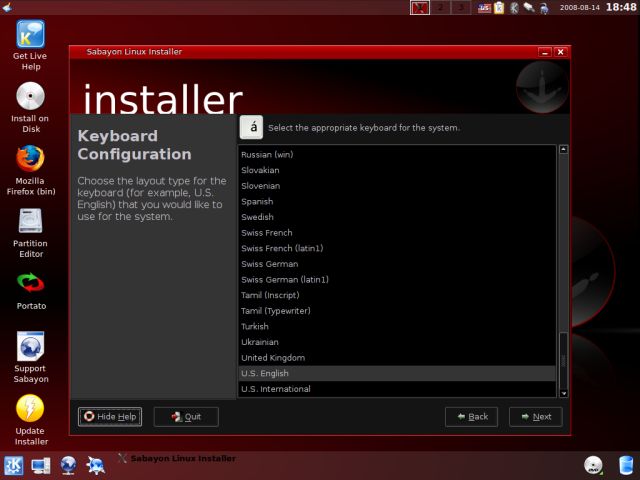Select United Kingdom keyboard layout
Screen dimensions: 640x480
click(x=273, y=358)
